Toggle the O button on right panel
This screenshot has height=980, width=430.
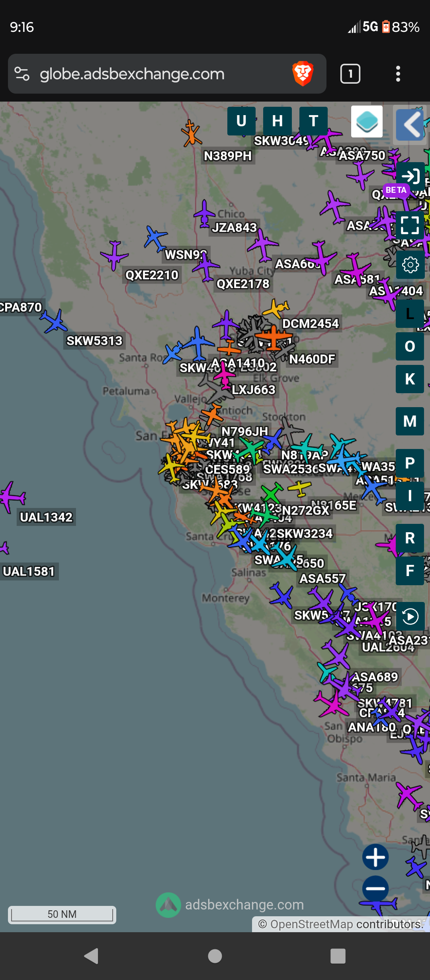410,347
